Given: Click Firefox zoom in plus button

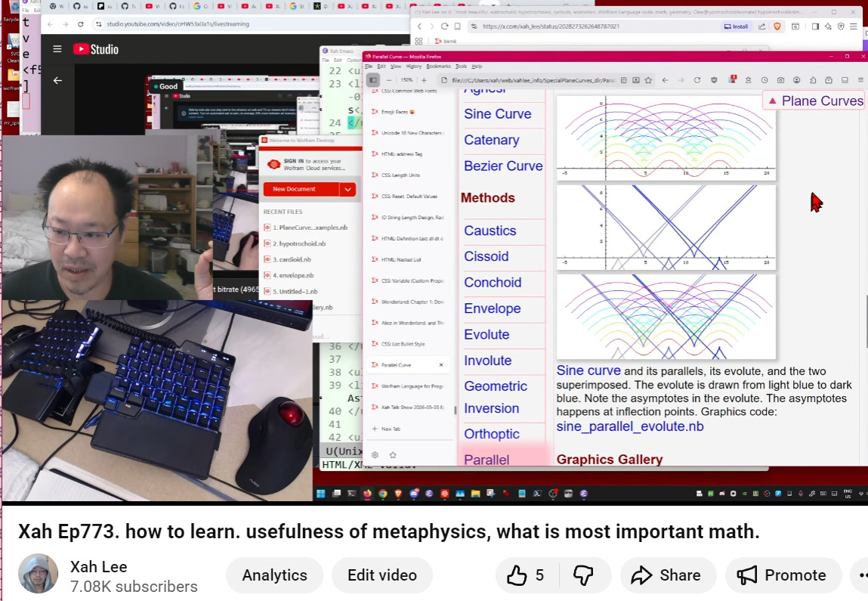Looking at the screenshot, I should coord(424,80).
